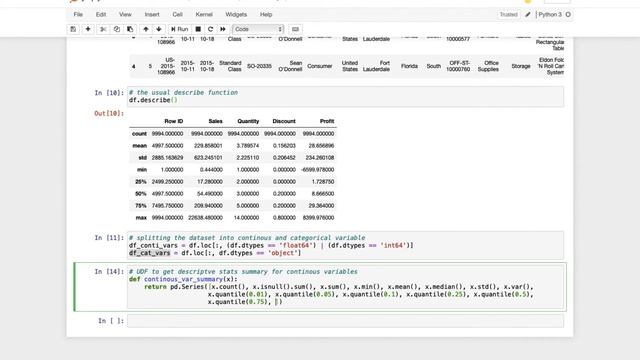The width and height of the screenshot is (640, 360).
Task: Click the empty code cell at bottom
Action: (x=345, y=321)
